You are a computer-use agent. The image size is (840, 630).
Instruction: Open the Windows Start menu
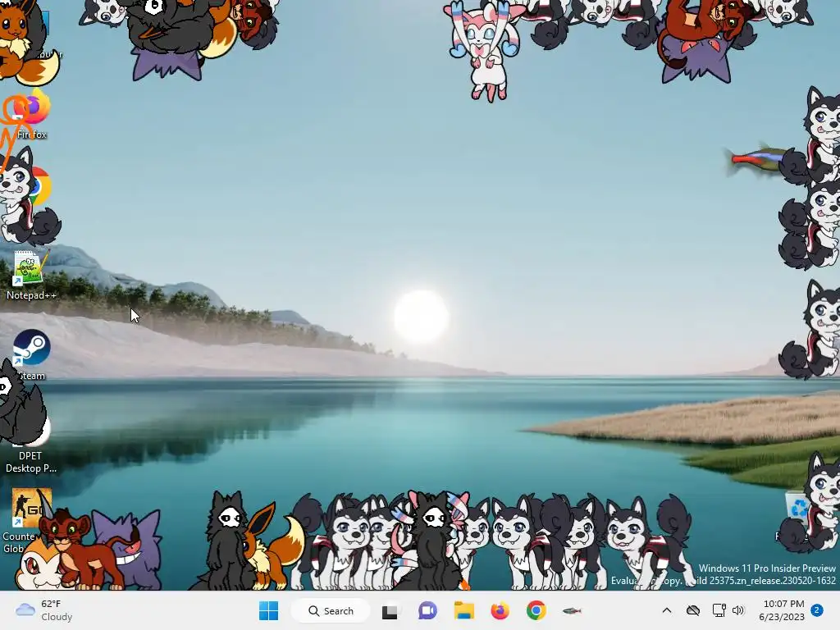tap(268, 610)
